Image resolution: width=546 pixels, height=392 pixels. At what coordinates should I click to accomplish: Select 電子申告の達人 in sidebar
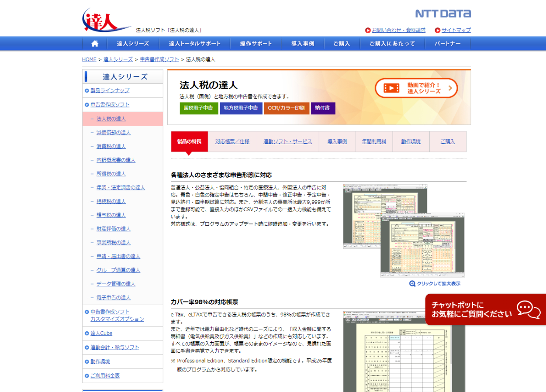[x=113, y=298]
